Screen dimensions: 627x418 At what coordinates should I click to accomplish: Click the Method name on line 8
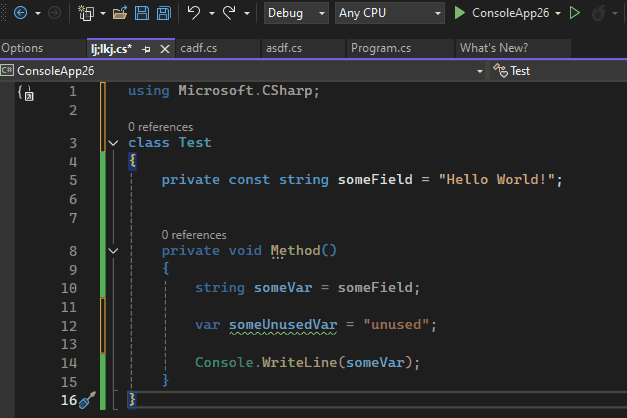click(x=296, y=250)
